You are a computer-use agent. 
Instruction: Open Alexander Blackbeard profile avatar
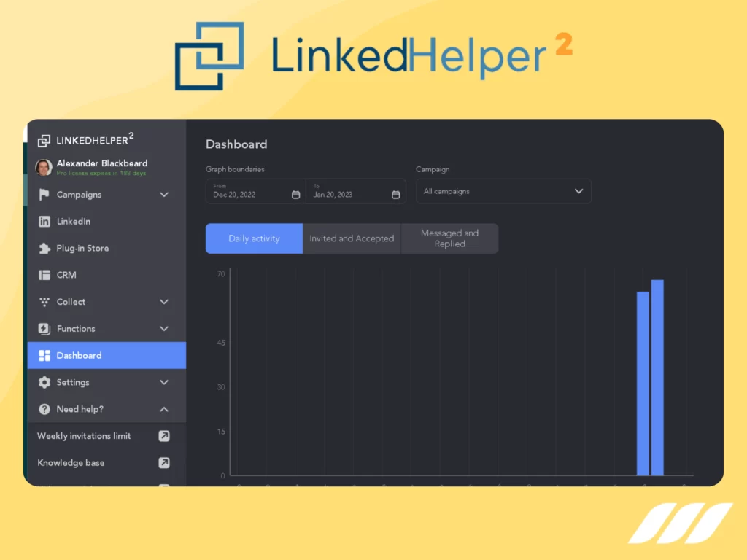click(x=44, y=167)
